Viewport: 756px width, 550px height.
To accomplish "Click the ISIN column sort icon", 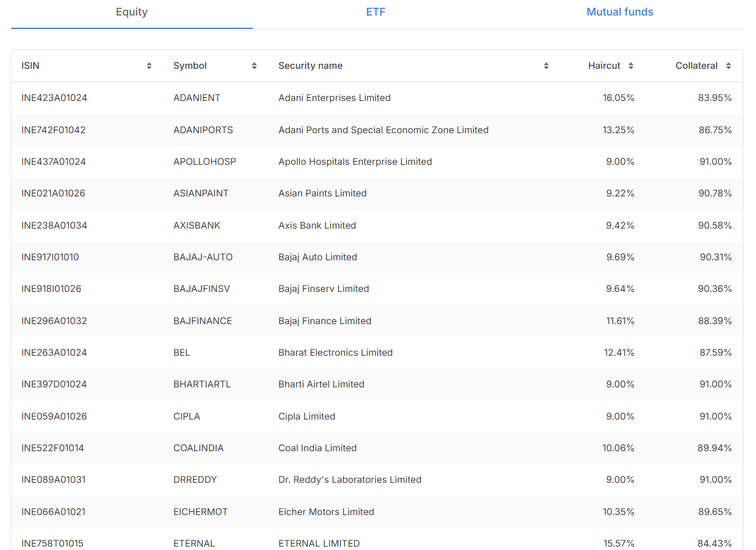I will point(149,65).
